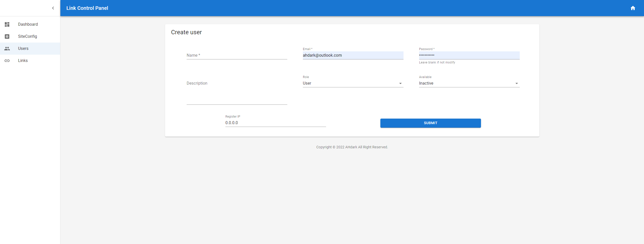This screenshot has width=644, height=244.
Task: Open the Links menu item
Action: click(x=30, y=61)
